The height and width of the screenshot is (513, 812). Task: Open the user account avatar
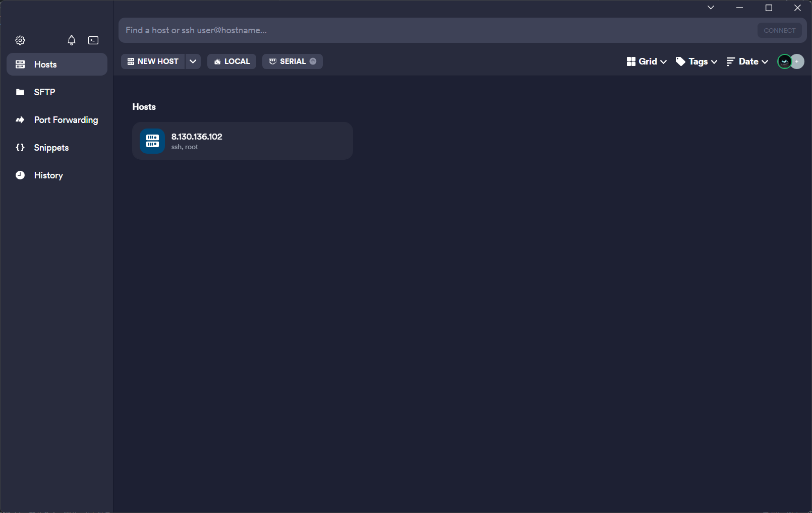(784, 61)
